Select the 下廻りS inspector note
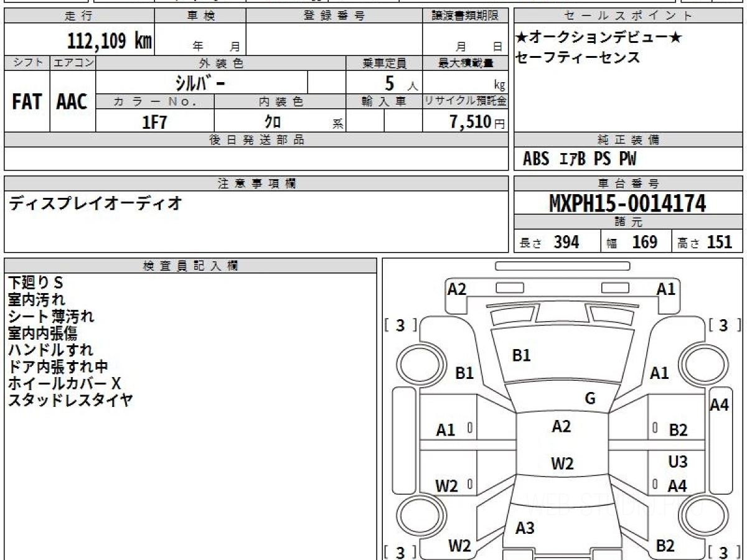 [35, 283]
